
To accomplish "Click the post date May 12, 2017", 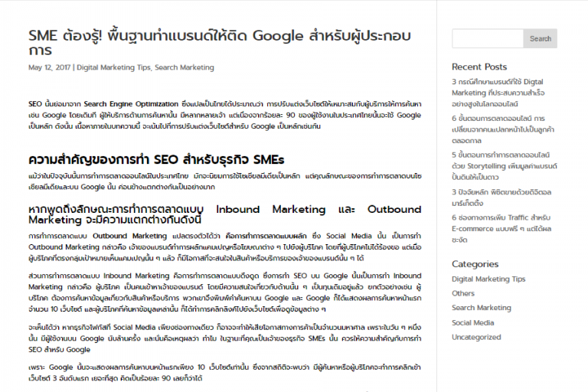I will click(x=49, y=67).
